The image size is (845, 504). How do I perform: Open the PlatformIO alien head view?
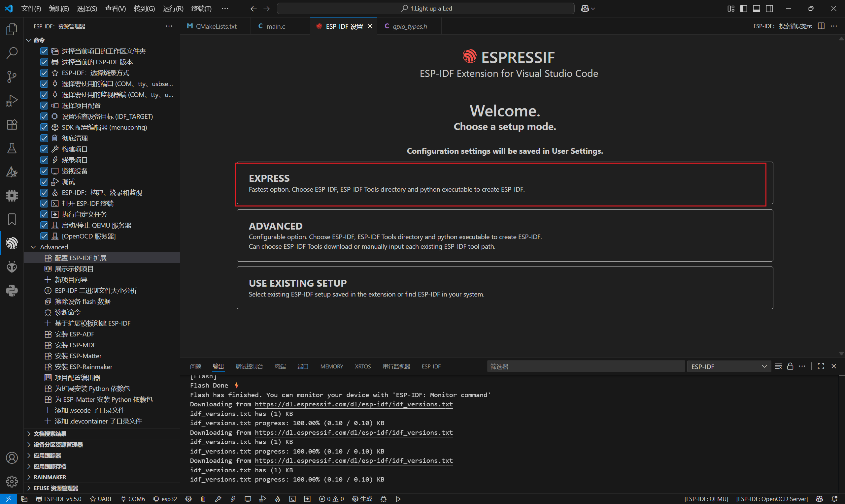[12, 267]
